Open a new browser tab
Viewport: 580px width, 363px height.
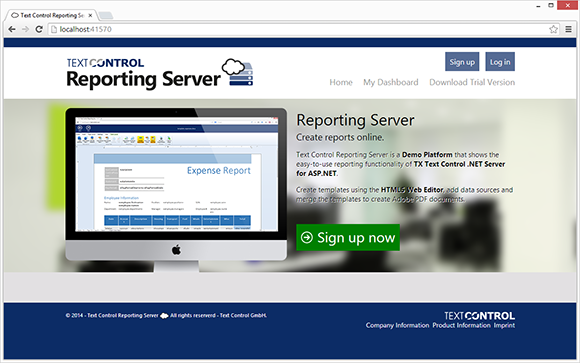(106, 15)
